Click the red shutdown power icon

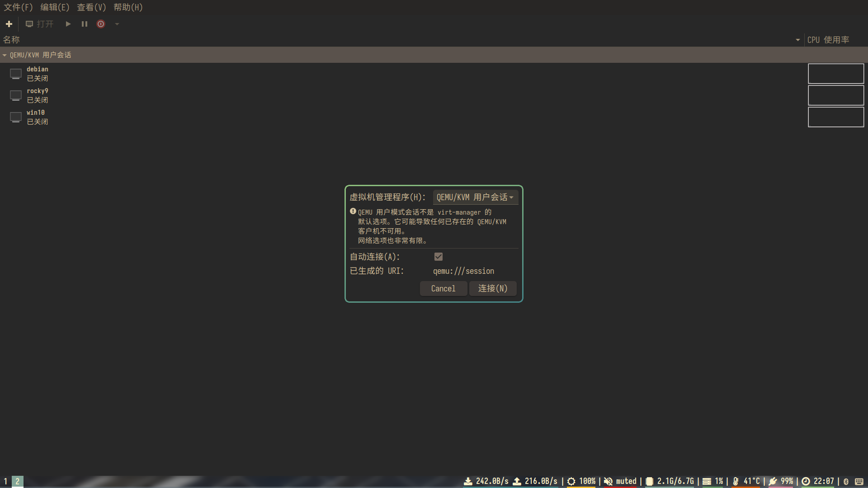click(x=101, y=24)
